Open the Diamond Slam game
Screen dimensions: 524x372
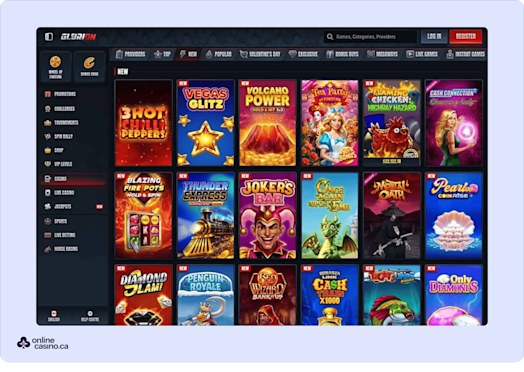click(143, 295)
